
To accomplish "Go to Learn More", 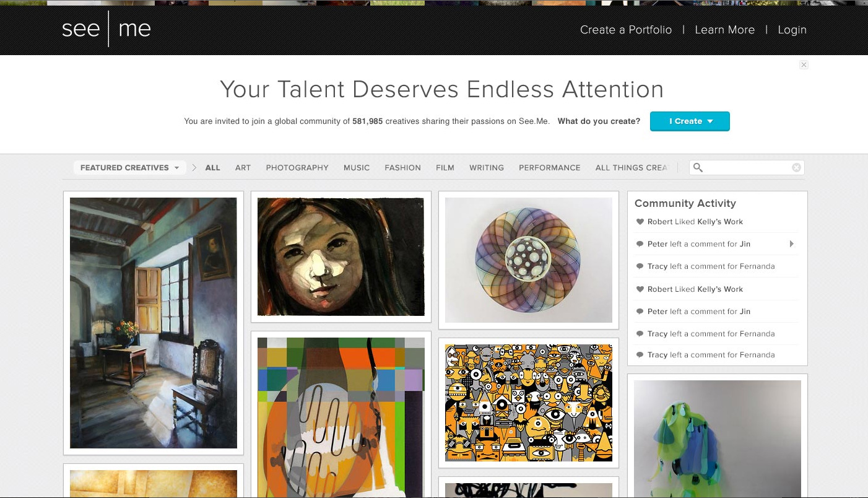I will tap(724, 30).
